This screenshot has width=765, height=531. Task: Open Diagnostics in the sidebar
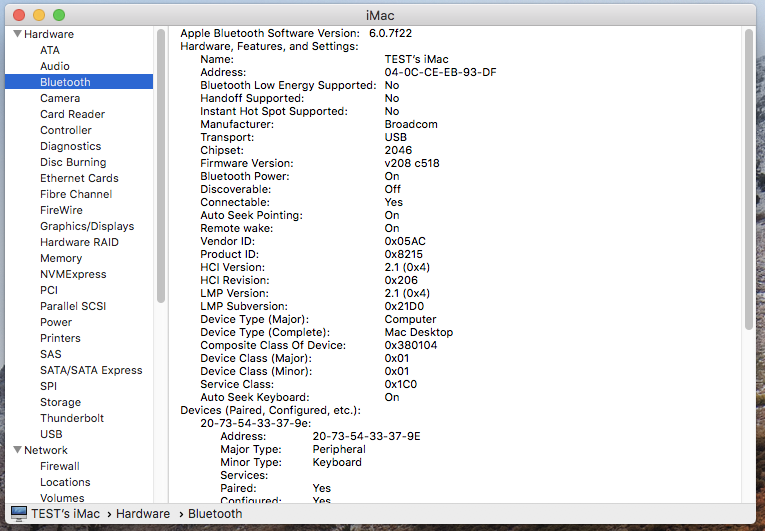click(x=71, y=146)
